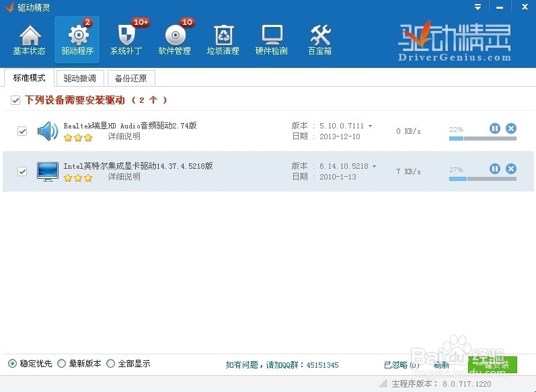536x392 pixels.
Task: Click the 0 KB/s download speed
Action: (408, 131)
